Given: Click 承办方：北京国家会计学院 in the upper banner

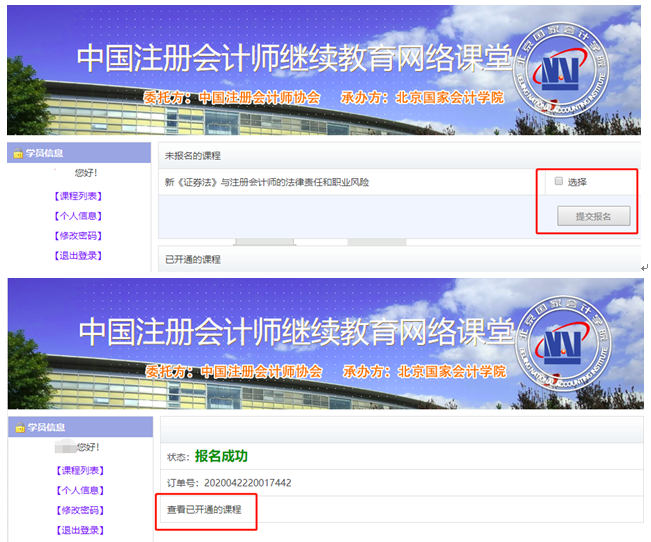Looking at the screenshot, I should [422, 98].
